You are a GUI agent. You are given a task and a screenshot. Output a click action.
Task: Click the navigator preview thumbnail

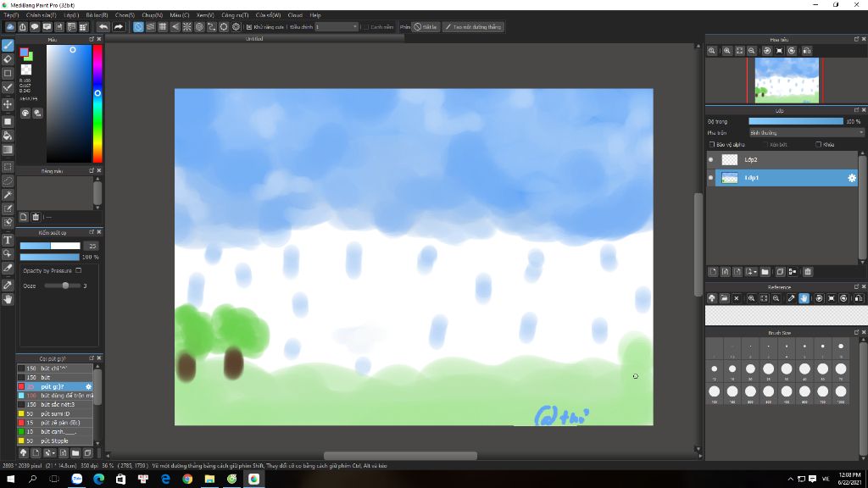[x=787, y=80]
